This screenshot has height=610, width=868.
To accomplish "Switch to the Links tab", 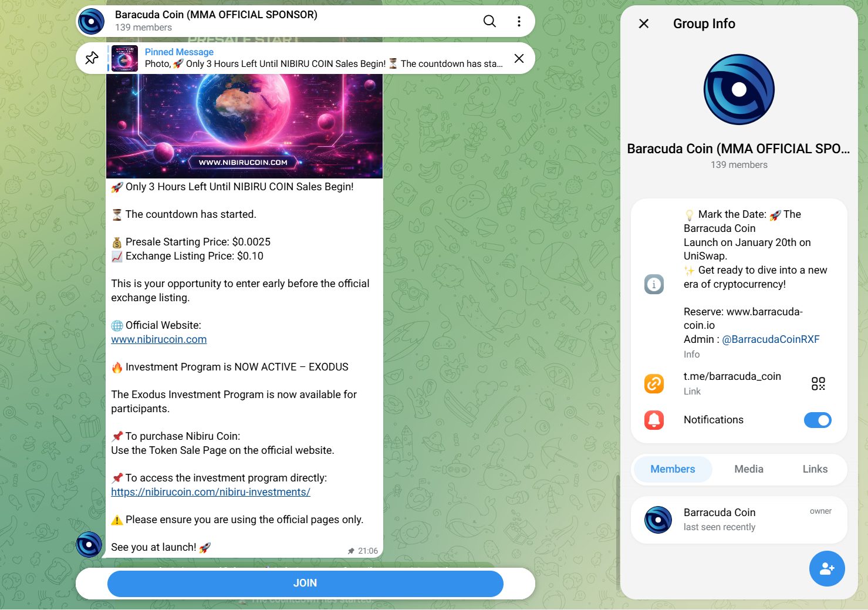I will pos(815,469).
